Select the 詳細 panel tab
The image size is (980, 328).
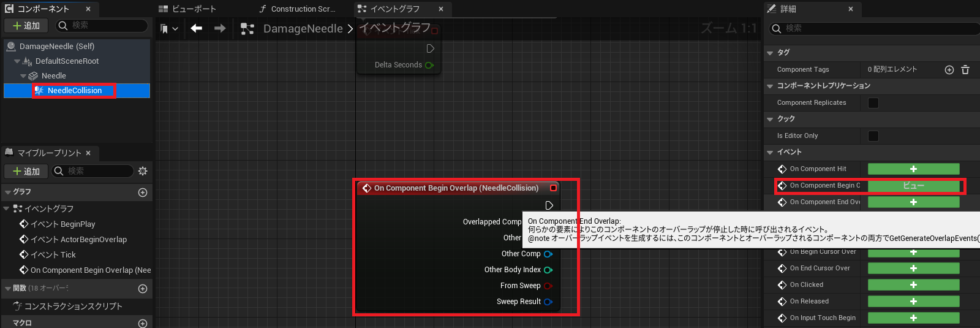coord(788,9)
